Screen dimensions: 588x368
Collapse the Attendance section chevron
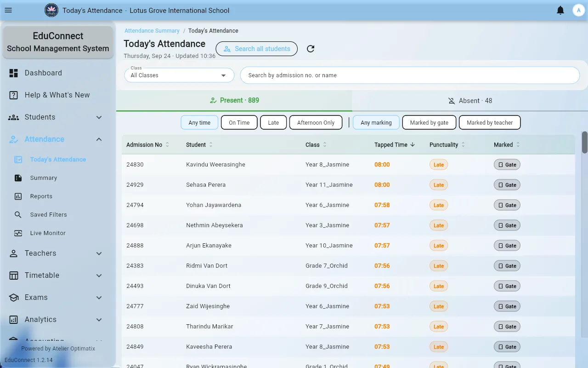click(99, 139)
